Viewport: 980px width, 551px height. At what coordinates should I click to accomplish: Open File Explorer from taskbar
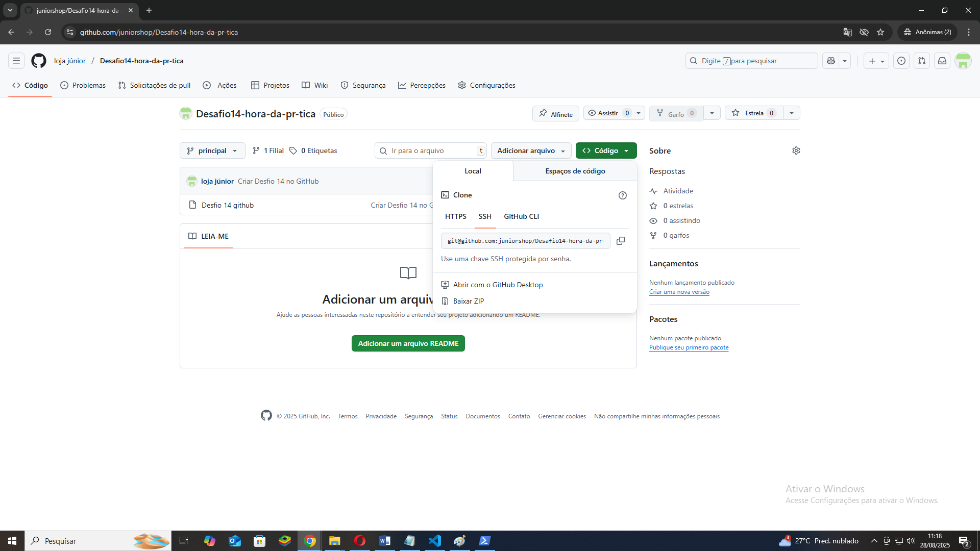pos(335,541)
